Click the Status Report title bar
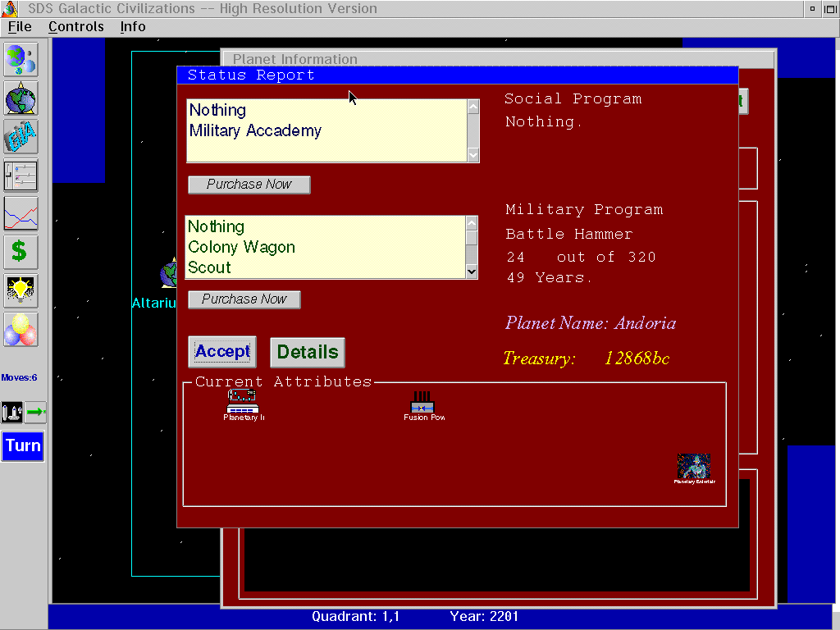Screen dimensions: 840x630 458,75
